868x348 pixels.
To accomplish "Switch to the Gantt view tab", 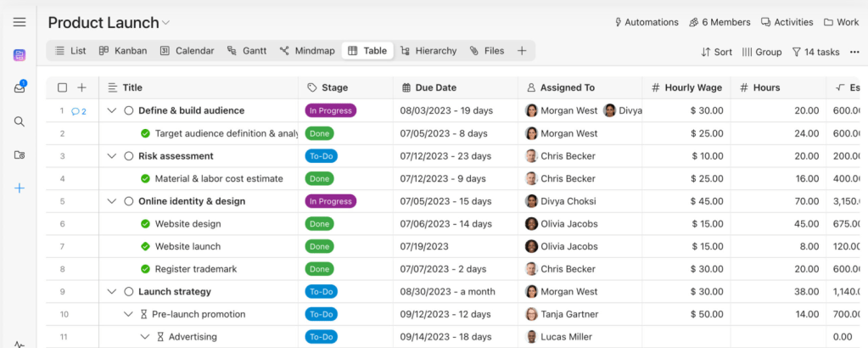I will [x=247, y=51].
